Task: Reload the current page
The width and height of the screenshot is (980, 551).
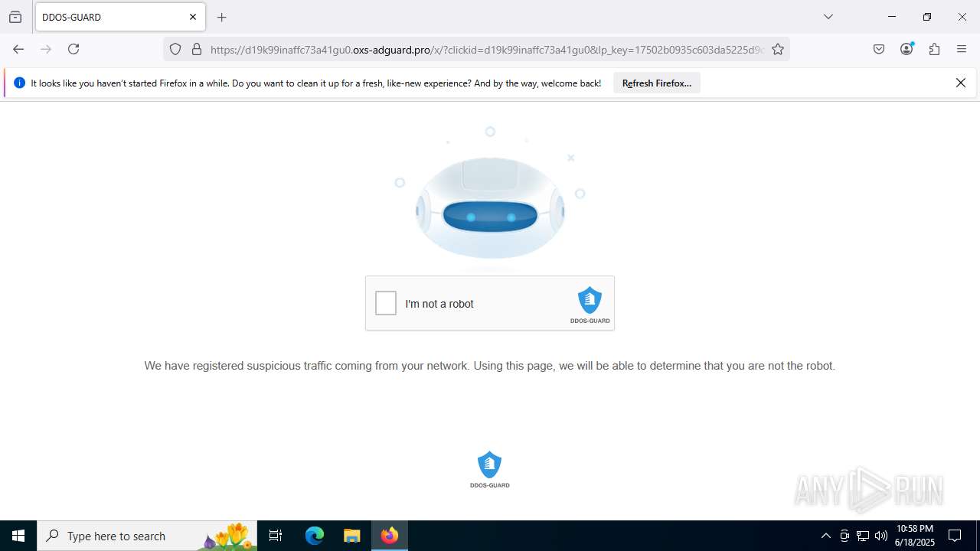Action: [73, 49]
